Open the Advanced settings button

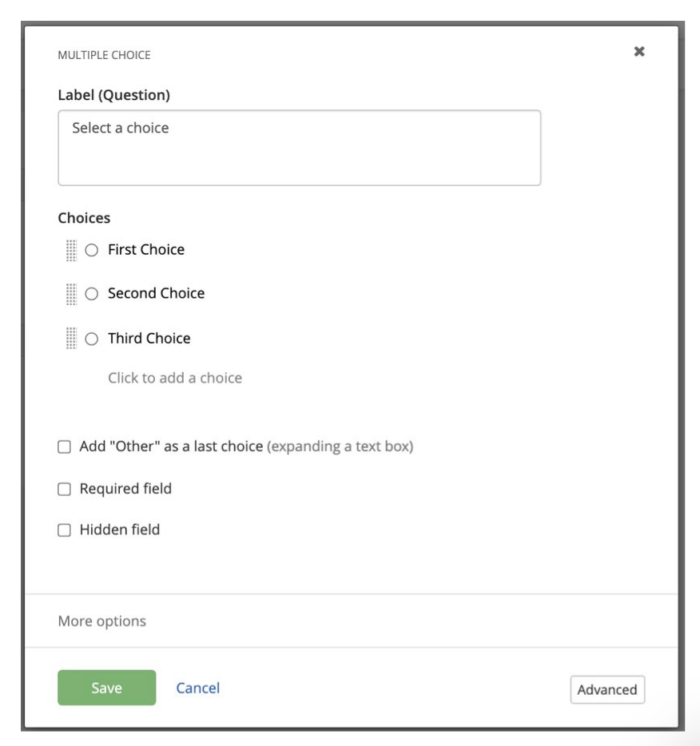[607, 690]
